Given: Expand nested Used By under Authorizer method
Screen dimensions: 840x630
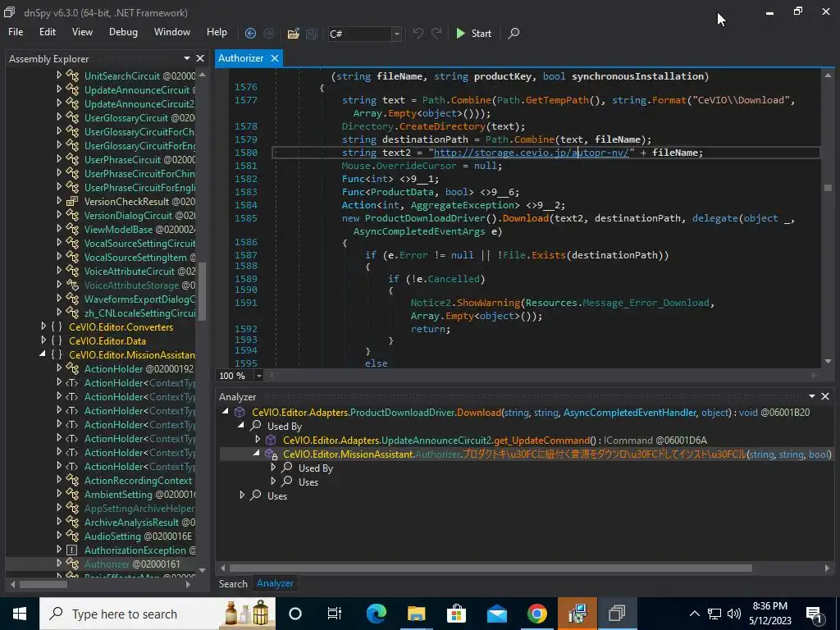Looking at the screenshot, I should (273, 467).
